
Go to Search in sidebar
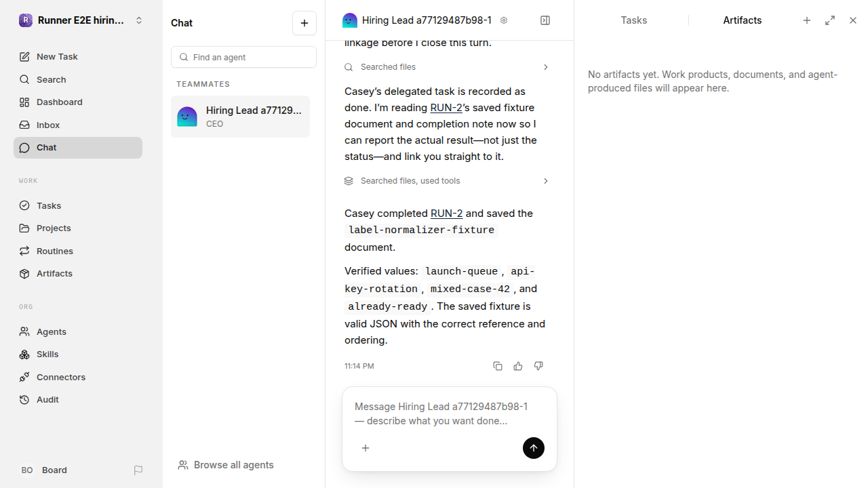pos(78,79)
